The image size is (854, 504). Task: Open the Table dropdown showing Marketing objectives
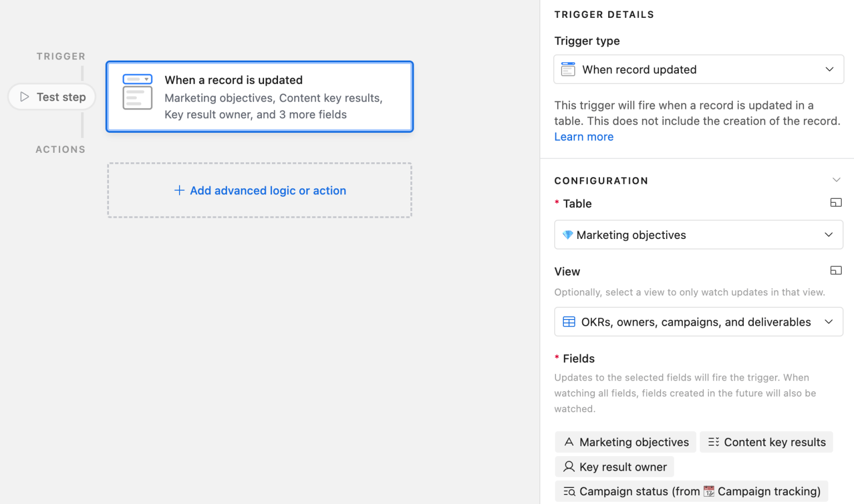pyautogui.click(x=828, y=235)
